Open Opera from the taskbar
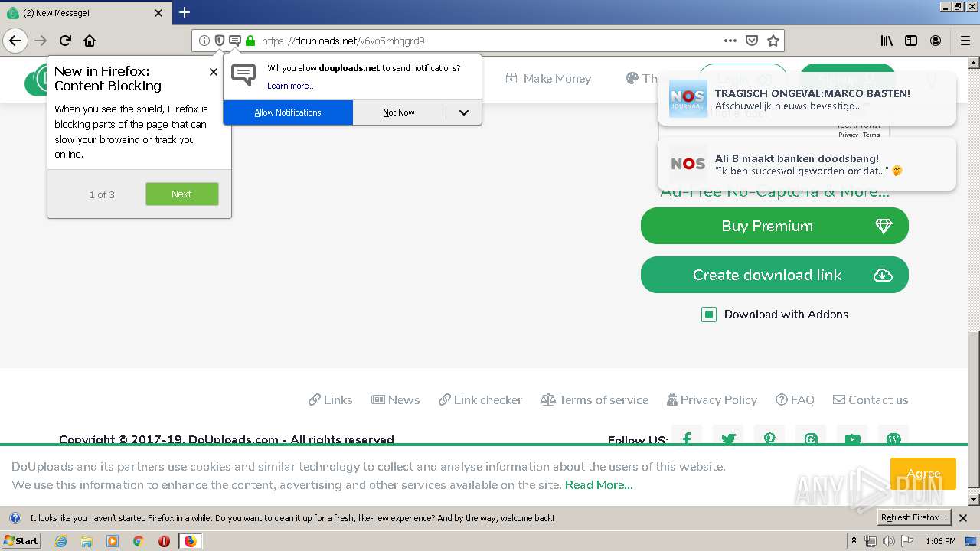This screenshot has width=980, height=551. (164, 541)
